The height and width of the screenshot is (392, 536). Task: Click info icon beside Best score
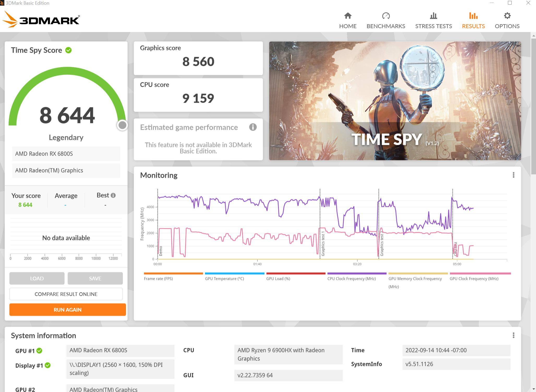pyautogui.click(x=113, y=195)
